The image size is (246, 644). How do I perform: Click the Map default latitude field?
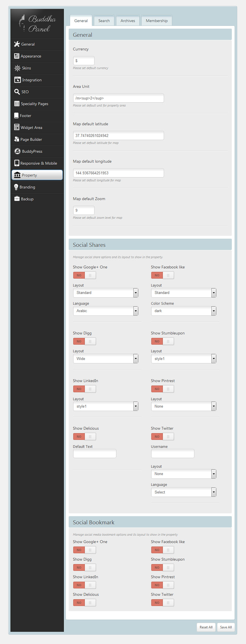pyautogui.click(x=118, y=135)
